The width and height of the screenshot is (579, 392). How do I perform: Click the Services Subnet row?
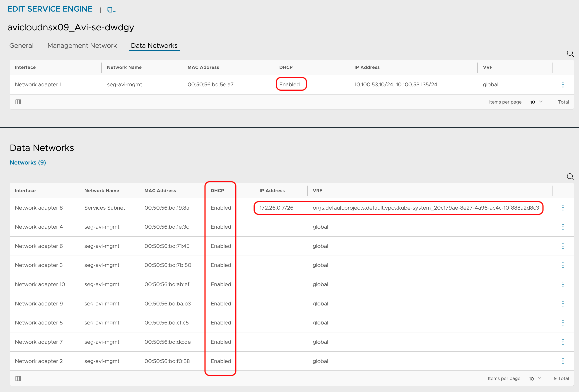pyautogui.click(x=105, y=208)
